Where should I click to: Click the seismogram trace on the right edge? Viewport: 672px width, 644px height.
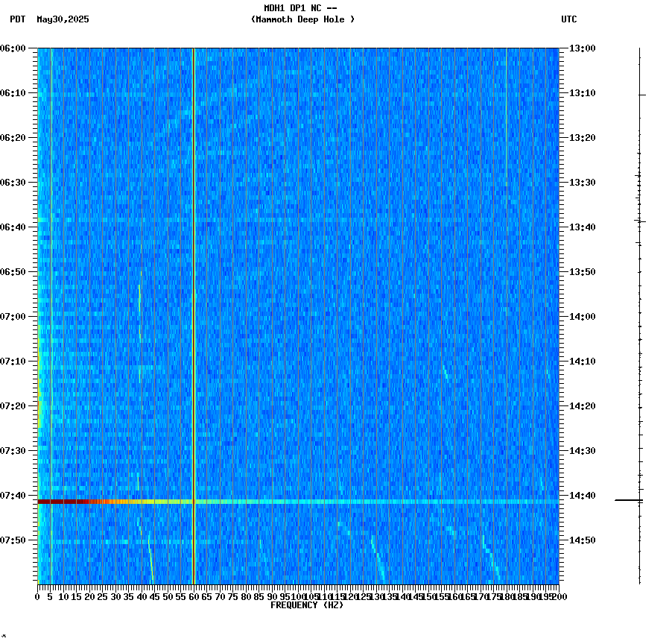pos(639,298)
